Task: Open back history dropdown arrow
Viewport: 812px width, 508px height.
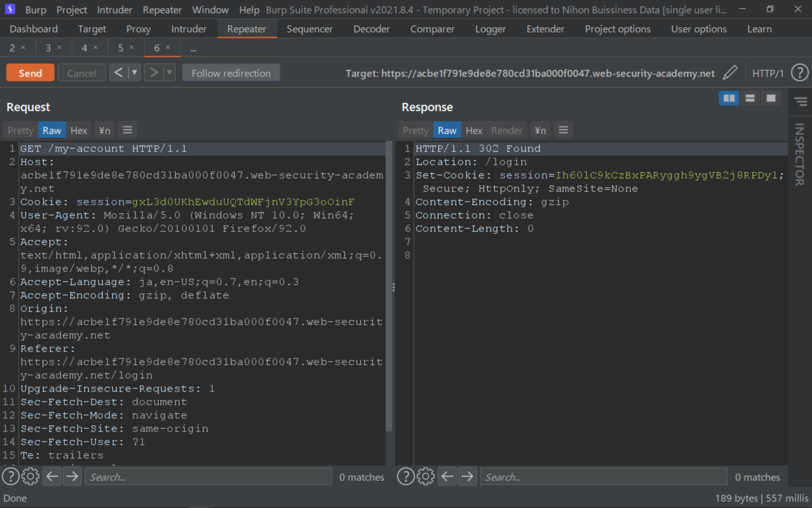Action: 135,72
